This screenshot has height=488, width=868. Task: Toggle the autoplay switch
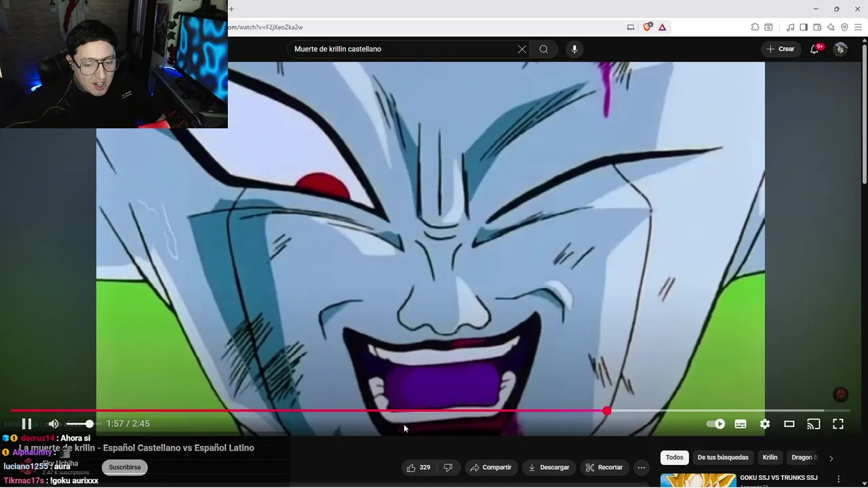pos(716,424)
